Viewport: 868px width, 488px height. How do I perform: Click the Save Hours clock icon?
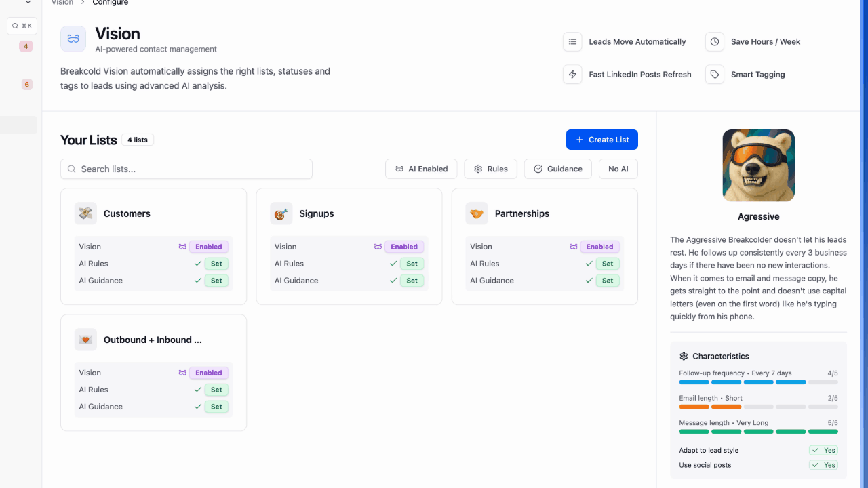coord(715,41)
